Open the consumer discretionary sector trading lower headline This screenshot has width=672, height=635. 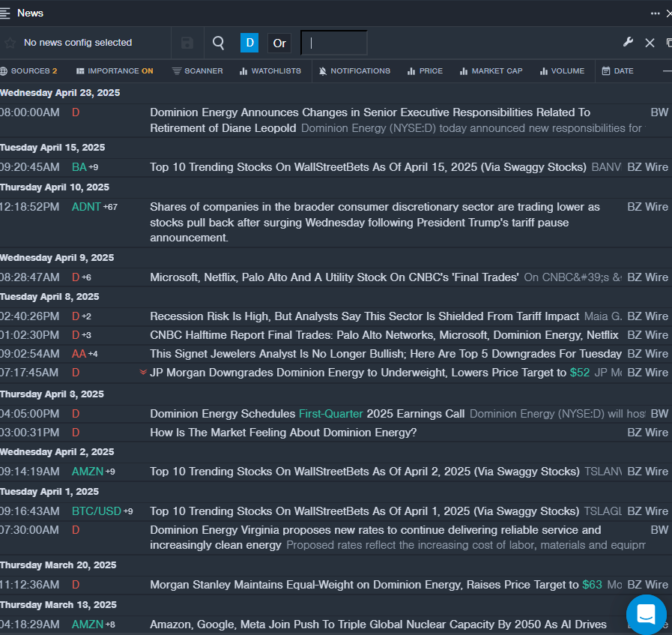pyautogui.click(x=375, y=222)
